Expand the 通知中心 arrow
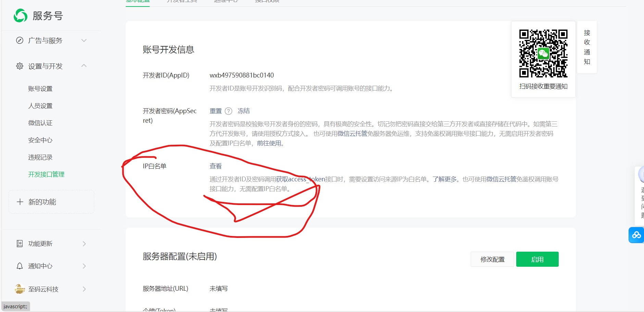 click(84, 266)
